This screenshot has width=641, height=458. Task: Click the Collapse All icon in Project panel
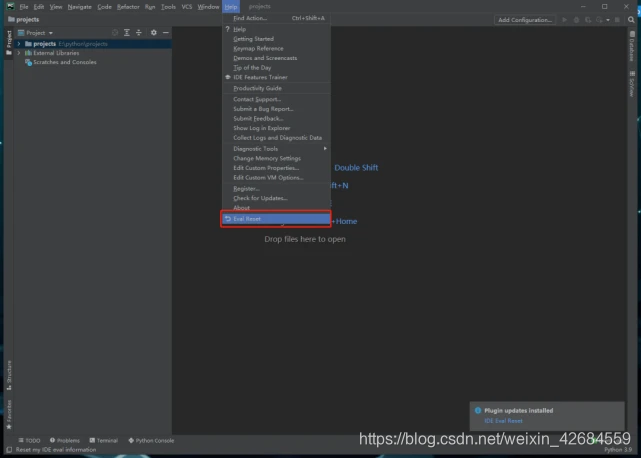tap(139, 33)
